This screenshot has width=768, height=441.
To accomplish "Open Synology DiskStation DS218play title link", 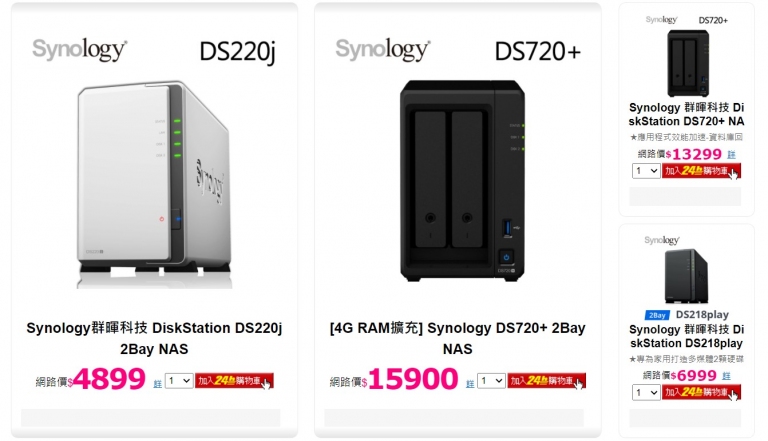I will (x=686, y=336).
